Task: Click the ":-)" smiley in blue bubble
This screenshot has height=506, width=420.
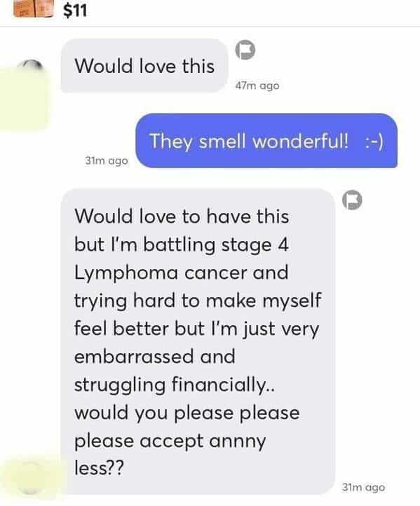Action: tap(374, 142)
